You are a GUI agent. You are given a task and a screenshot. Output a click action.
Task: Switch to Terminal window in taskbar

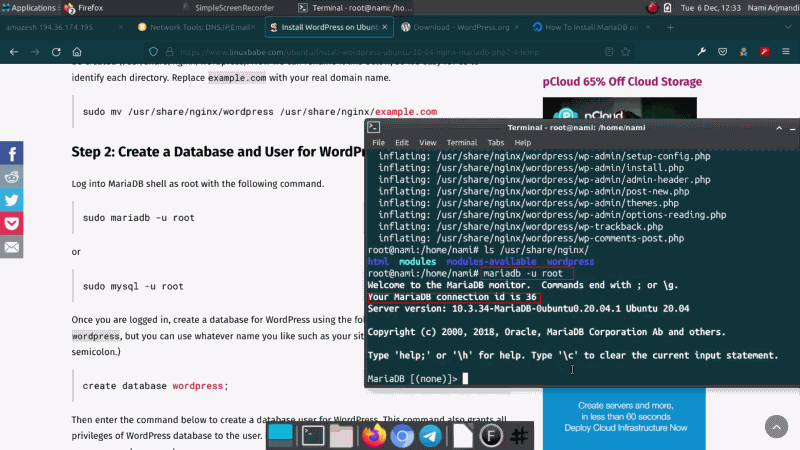356,8
